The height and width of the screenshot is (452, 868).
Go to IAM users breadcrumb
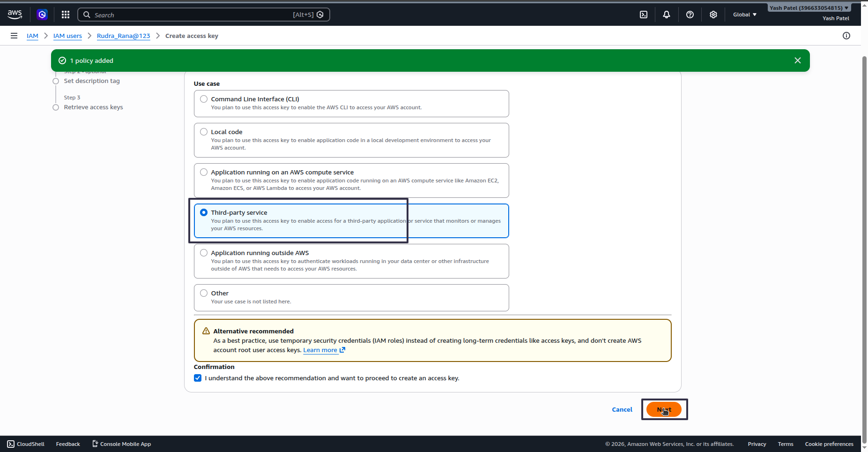pos(67,36)
